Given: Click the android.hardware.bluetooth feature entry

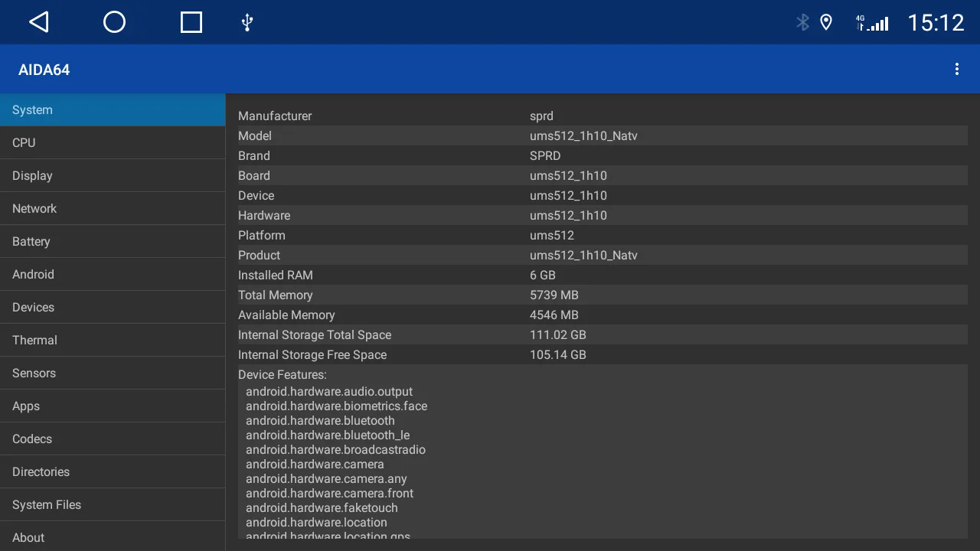Looking at the screenshot, I should 320,421.
